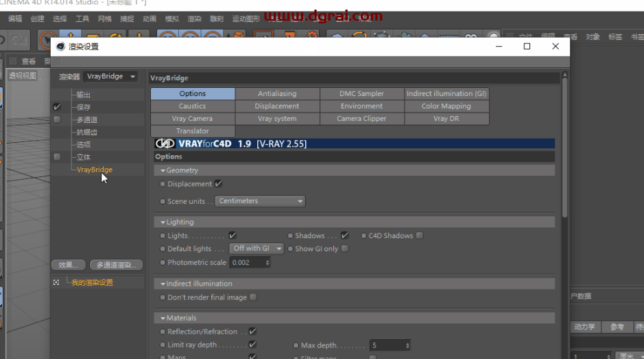
Task: Click the keyframe dot next to Scene units
Action: 163,202
